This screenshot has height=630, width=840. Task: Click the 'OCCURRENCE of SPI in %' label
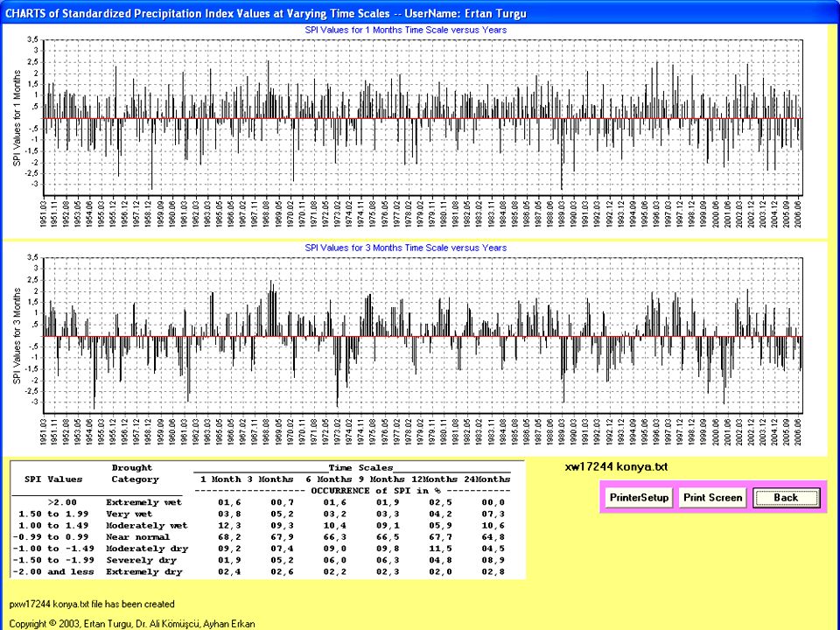(x=375, y=490)
